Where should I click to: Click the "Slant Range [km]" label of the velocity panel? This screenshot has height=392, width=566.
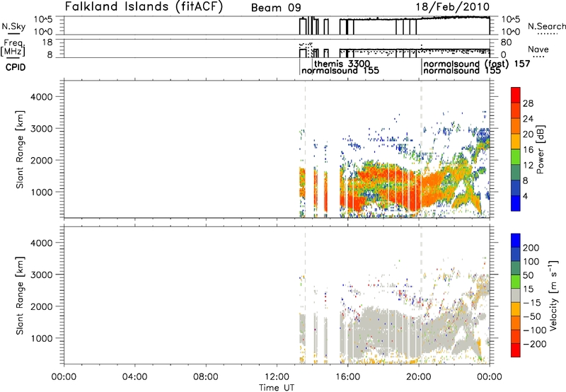(x=20, y=295)
